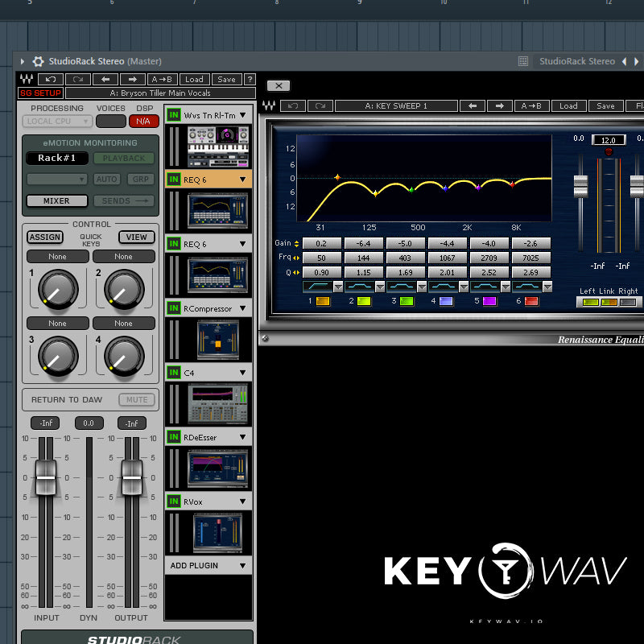
Task: Click Load in the REQ toolbar
Action: (568, 106)
